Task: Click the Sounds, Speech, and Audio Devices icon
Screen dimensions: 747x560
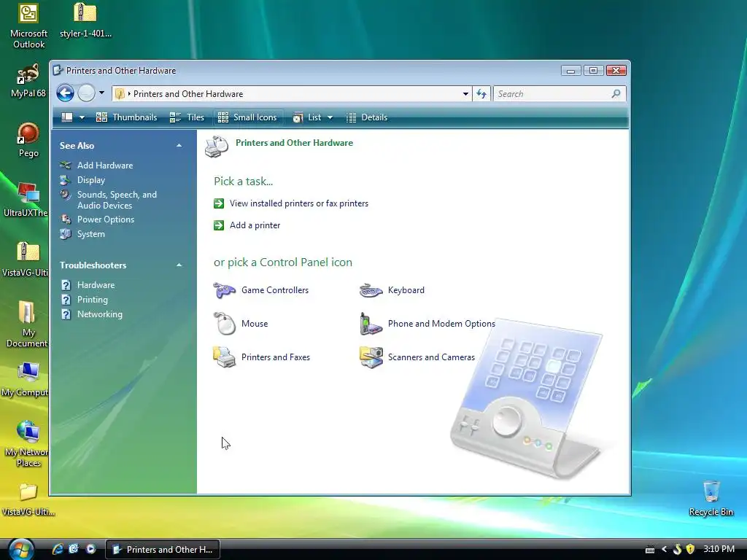Action: coord(65,195)
